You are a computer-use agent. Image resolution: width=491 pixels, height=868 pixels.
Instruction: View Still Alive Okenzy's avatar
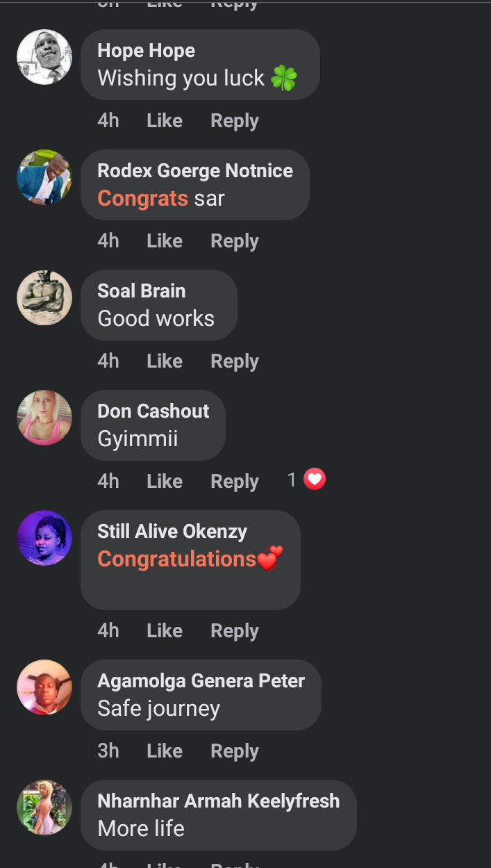[44, 538]
